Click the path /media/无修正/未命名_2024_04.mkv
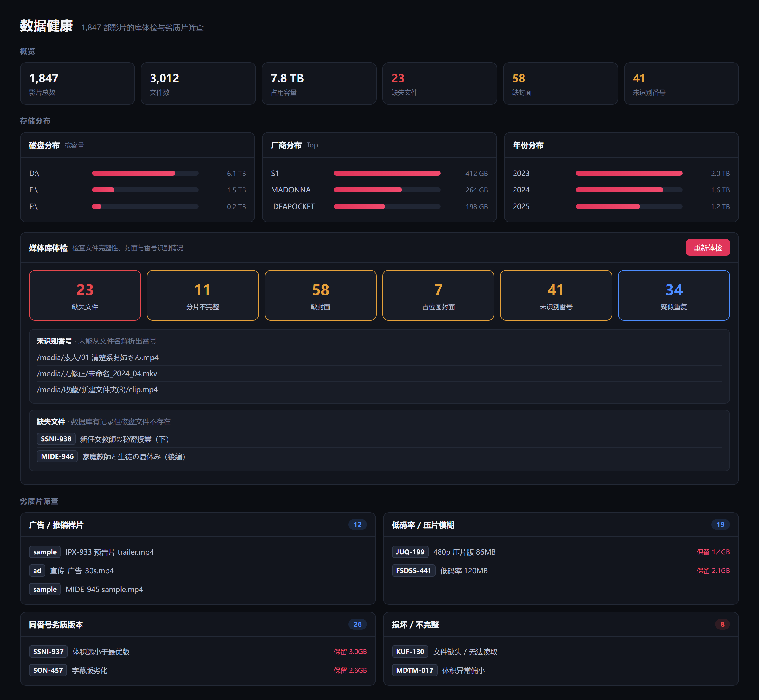Viewport: 759px width, 700px height. pyautogui.click(x=97, y=373)
